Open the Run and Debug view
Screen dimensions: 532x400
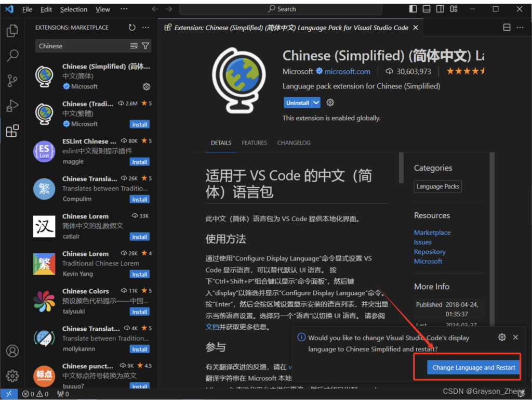tap(12, 106)
